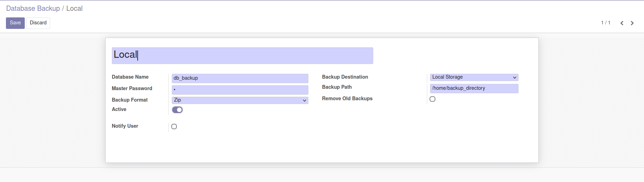644x182 pixels.
Task: Toggle the Active switch
Action: pos(177,110)
